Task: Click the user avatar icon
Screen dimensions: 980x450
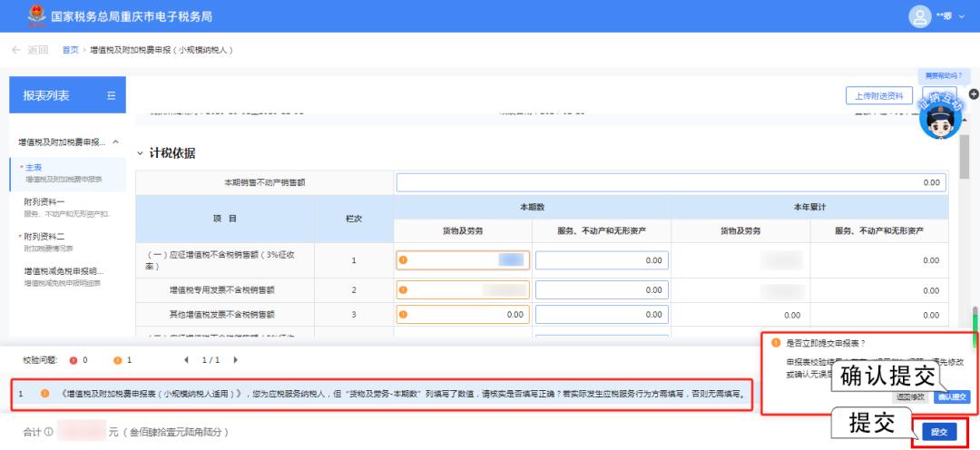Action: tap(920, 16)
